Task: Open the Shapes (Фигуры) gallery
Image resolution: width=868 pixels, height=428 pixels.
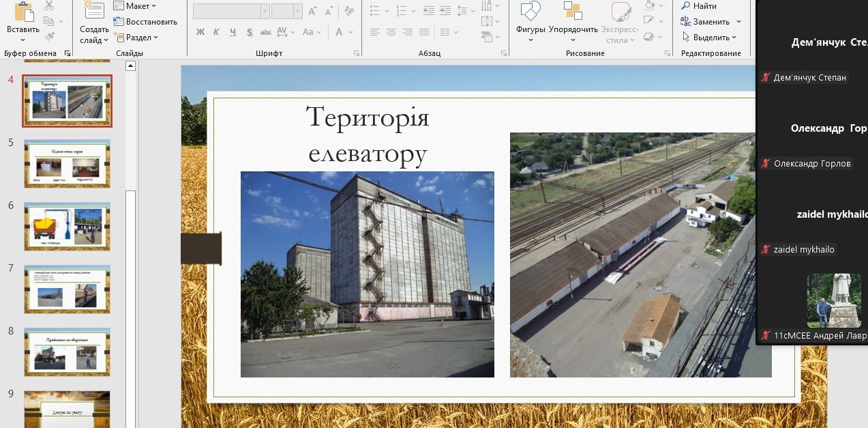Action: click(x=530, y=12)
